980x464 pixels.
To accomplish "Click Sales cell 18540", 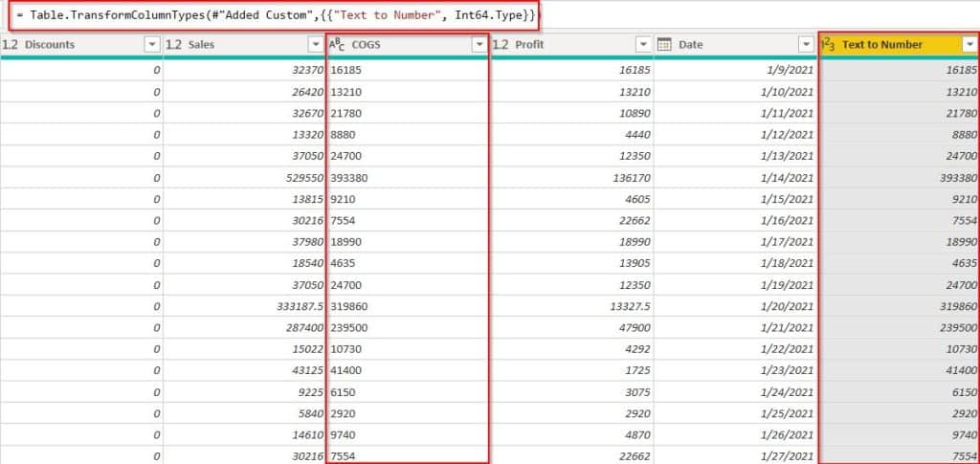I will (x=244, y=263).
